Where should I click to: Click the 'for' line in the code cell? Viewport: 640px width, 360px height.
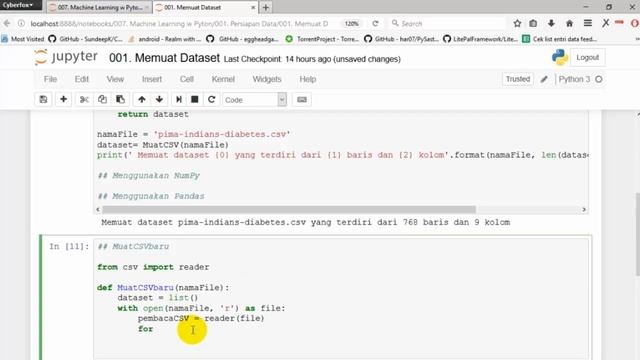point(145,329)
